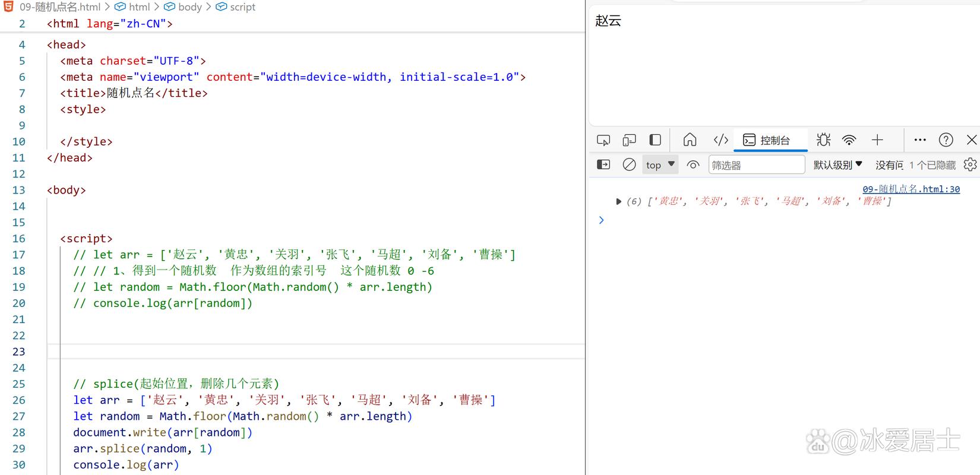Click the </head> closing tag line
The width and height of the screenshot is (980, 475).
click(69, 158)
